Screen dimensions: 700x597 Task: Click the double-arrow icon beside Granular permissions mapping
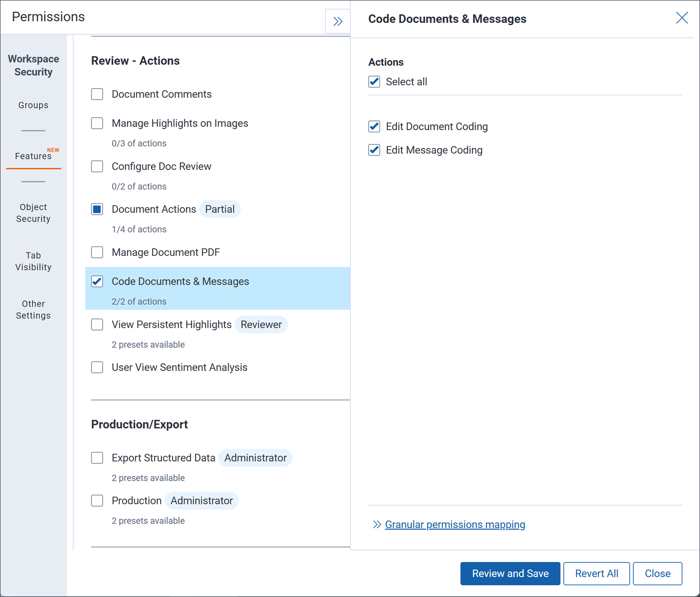click(x=377, y=525)
